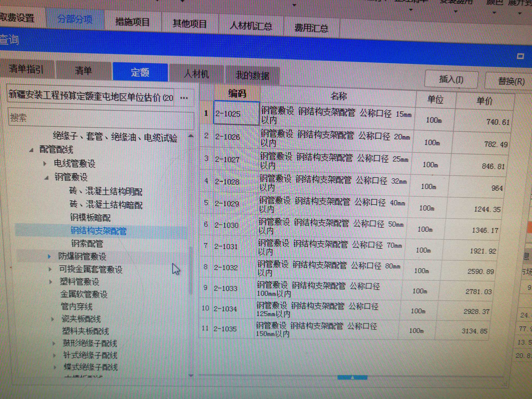This screenshot has height=399, width=532.
Task: Expand the 瓷夹板配线 node
Action: click(53, 319)
